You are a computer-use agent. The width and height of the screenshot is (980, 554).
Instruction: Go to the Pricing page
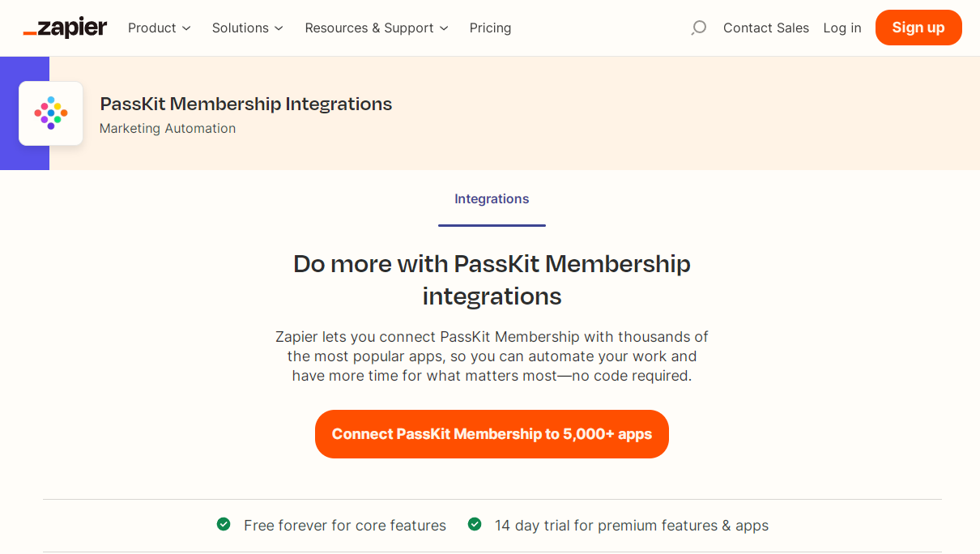click(x=490, y=28)
